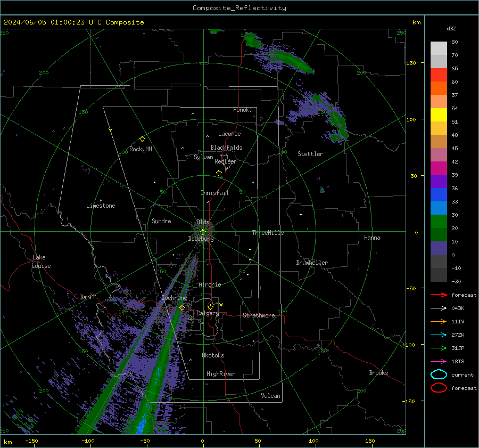Click the yellow diamond marker below RedDeer
This screenshot has width=479, height=448.
tap(219, 173)
